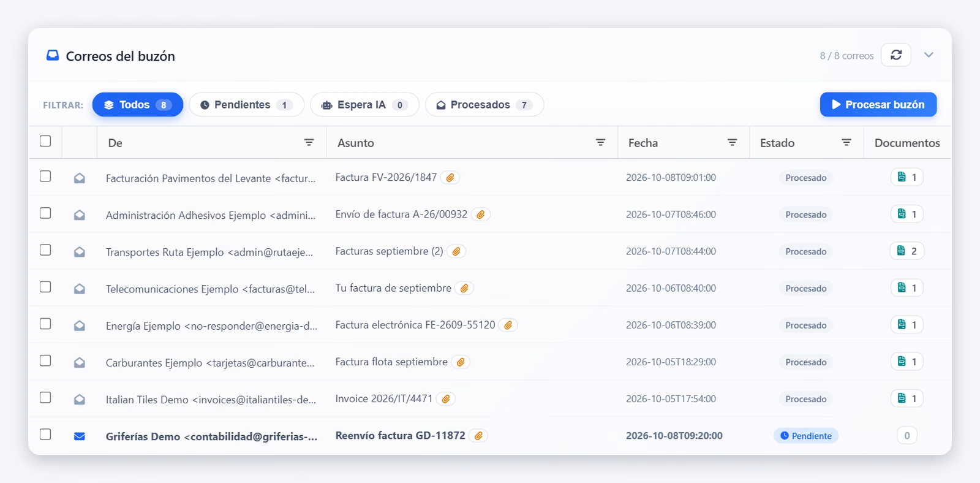
Task: Open attachment clip on Invoice 2026/IT/4471
Action: click(x=446, y=399)
